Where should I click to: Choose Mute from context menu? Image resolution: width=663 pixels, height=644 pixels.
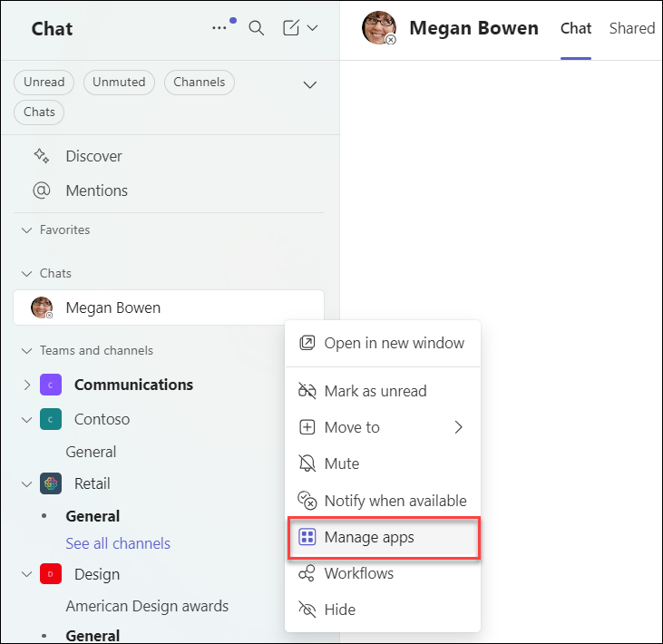tap(383, 463)
